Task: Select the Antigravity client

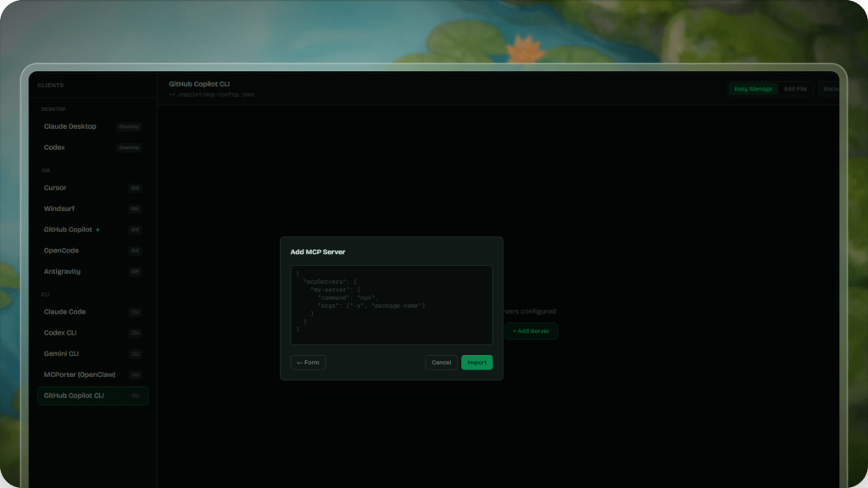Action: (x=62, y=272)
